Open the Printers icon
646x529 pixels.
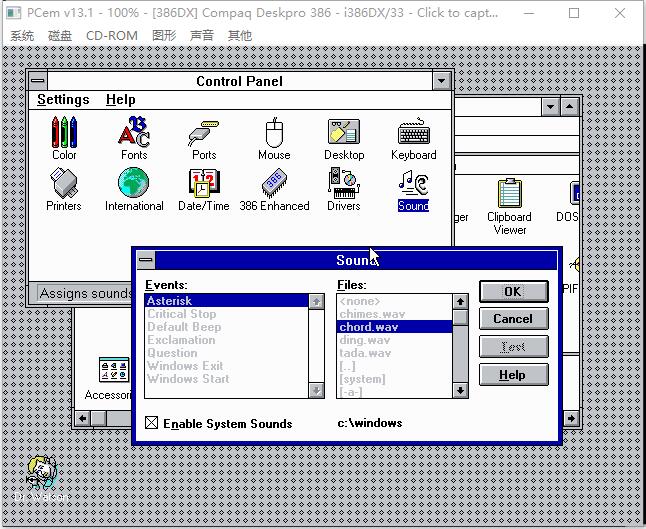pyautogui.click(x=63, y=189)
